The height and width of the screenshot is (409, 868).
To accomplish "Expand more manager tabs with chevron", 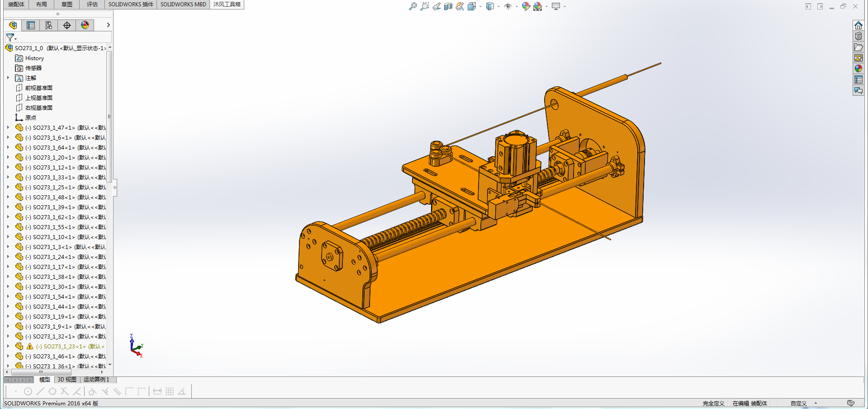I will pos(108,25).
